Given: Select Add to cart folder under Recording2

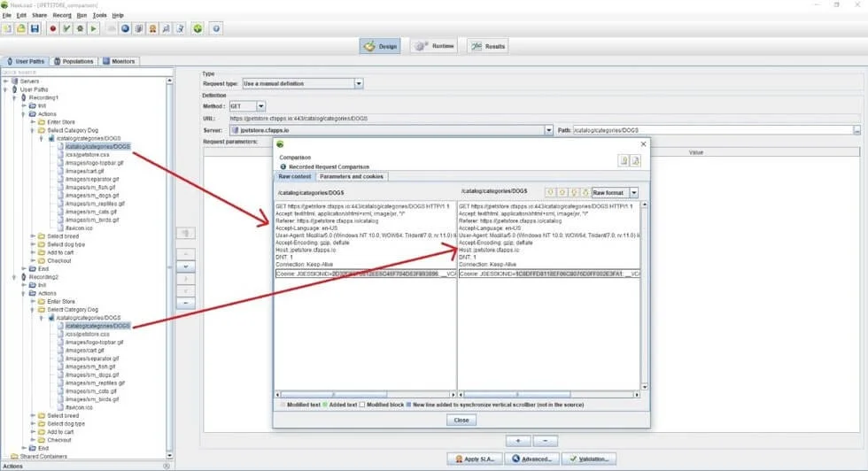Looking at the screenshot, I should [x=60, y=432].
